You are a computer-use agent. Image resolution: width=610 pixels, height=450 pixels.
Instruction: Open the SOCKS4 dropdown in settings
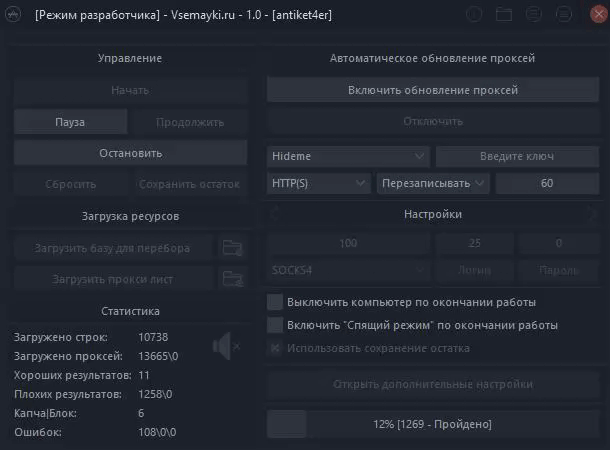(349, 270)
